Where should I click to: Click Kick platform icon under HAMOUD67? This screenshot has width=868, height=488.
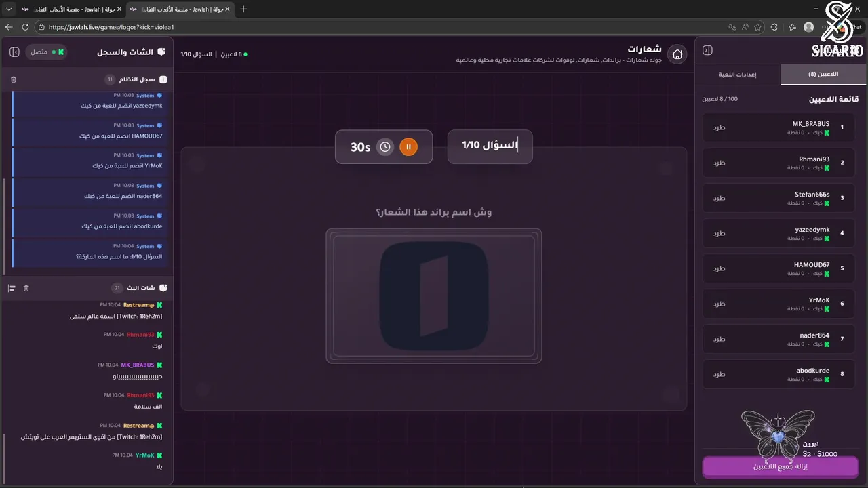pos(827,274)
